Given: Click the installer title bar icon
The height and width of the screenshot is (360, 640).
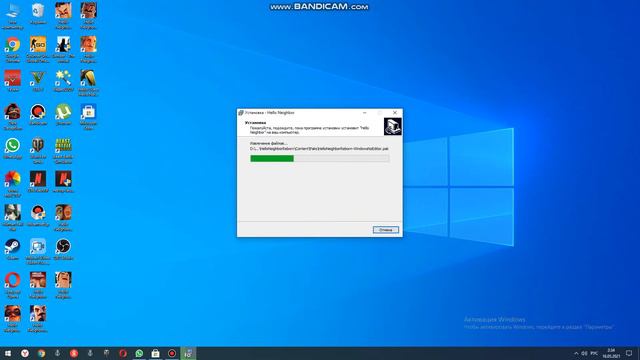Looking at the screenshot, I should [x=241, y=113].
